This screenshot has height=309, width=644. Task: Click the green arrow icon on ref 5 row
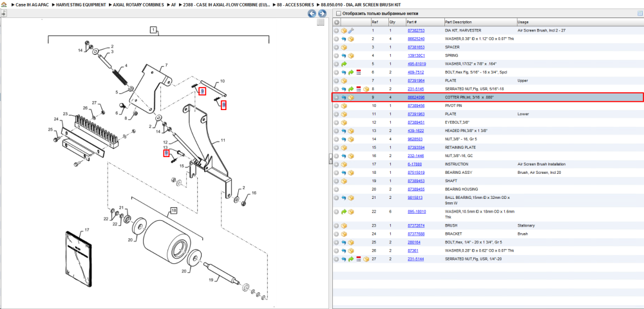344,64
